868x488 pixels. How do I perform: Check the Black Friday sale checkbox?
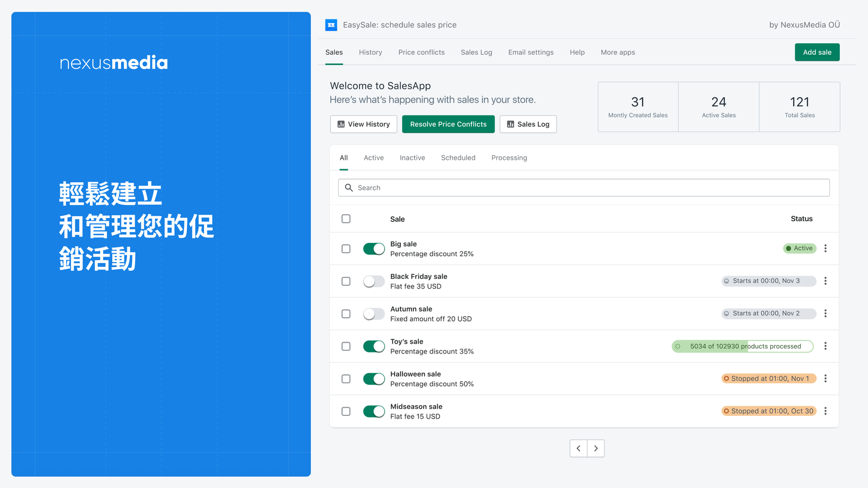click(346, 281)
